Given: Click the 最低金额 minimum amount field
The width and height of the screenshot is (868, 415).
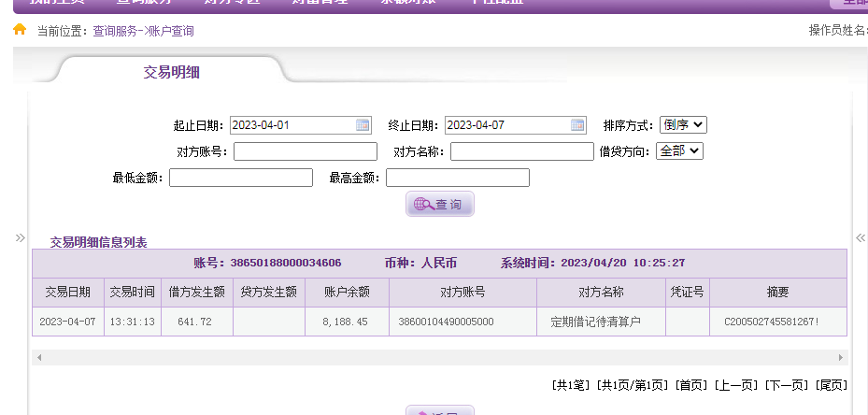Looking at the screenshot, I should 241,178.
